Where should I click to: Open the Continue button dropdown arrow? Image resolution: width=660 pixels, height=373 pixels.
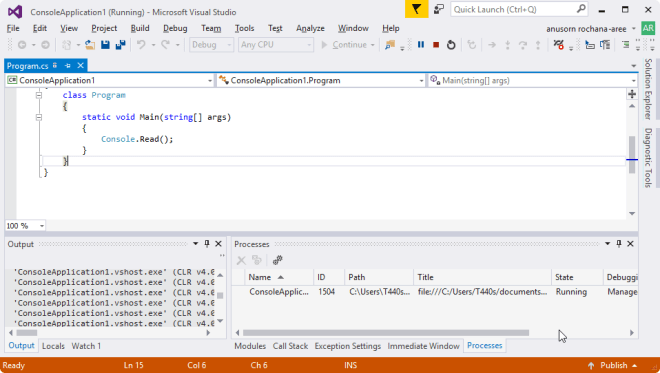(373, 45)
